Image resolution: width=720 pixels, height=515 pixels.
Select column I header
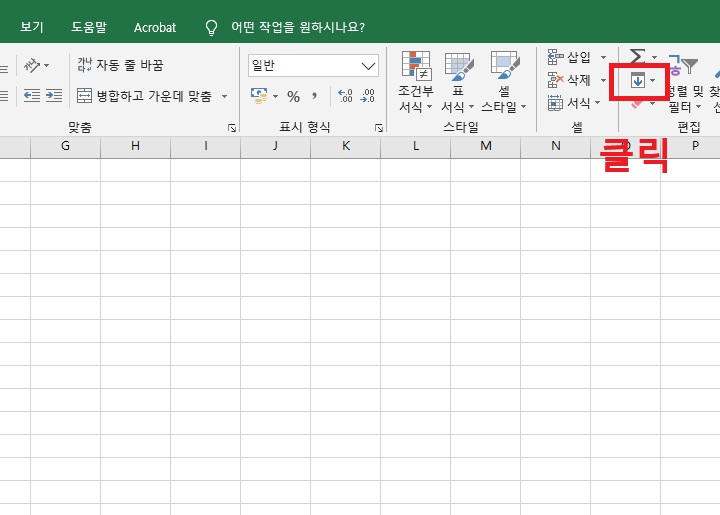(205, 146)
